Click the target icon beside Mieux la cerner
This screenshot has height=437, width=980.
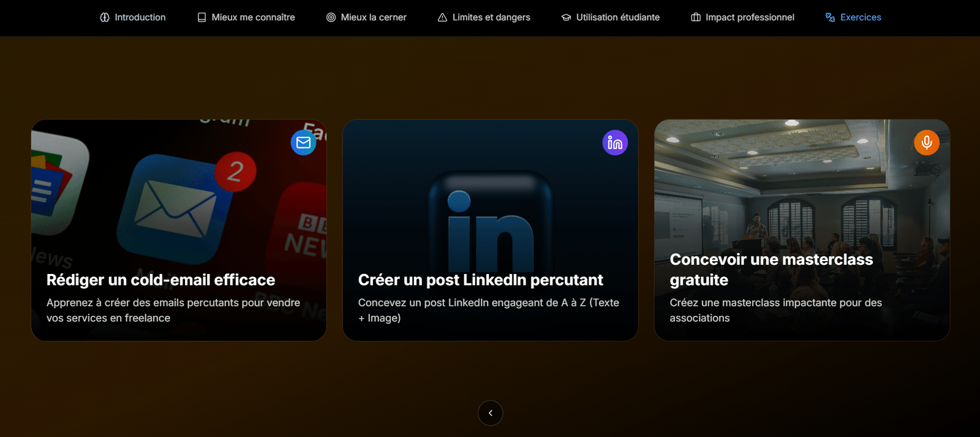pos(331,17)
